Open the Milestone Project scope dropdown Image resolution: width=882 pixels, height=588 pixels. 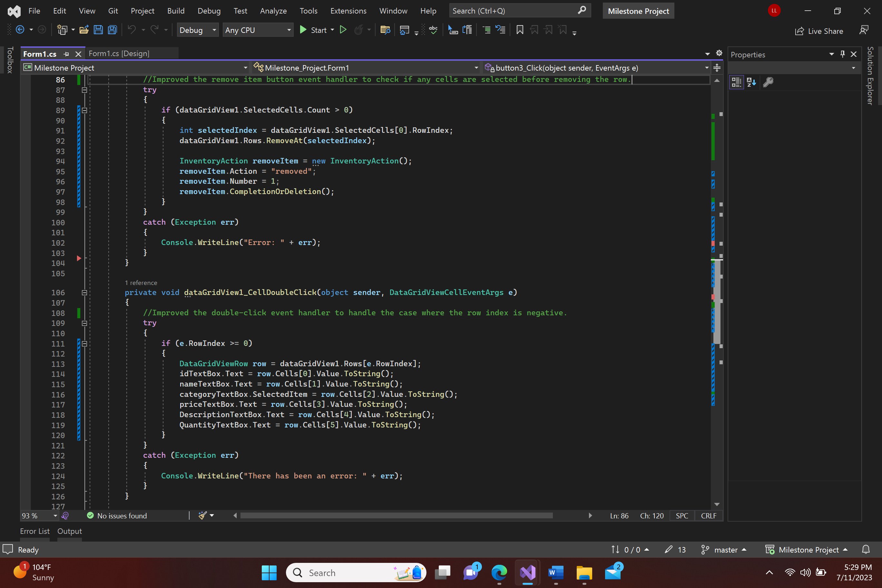click(x=135, y=68)
